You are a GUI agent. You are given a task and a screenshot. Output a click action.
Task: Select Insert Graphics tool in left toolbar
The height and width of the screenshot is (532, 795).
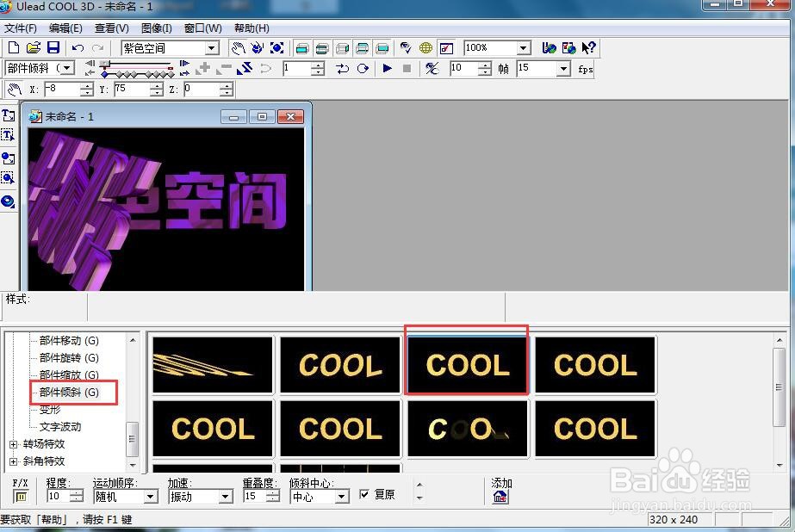(8, 158)
